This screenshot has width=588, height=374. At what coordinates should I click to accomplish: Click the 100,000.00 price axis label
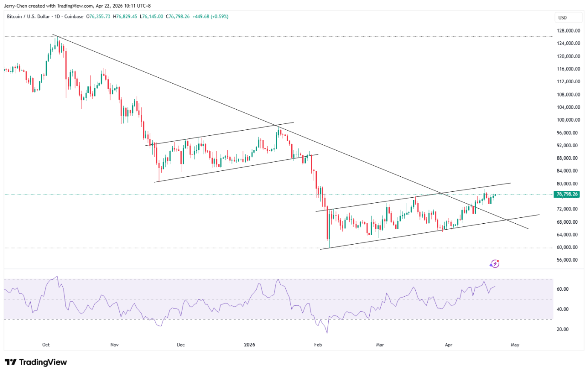(x=568, y=120)
